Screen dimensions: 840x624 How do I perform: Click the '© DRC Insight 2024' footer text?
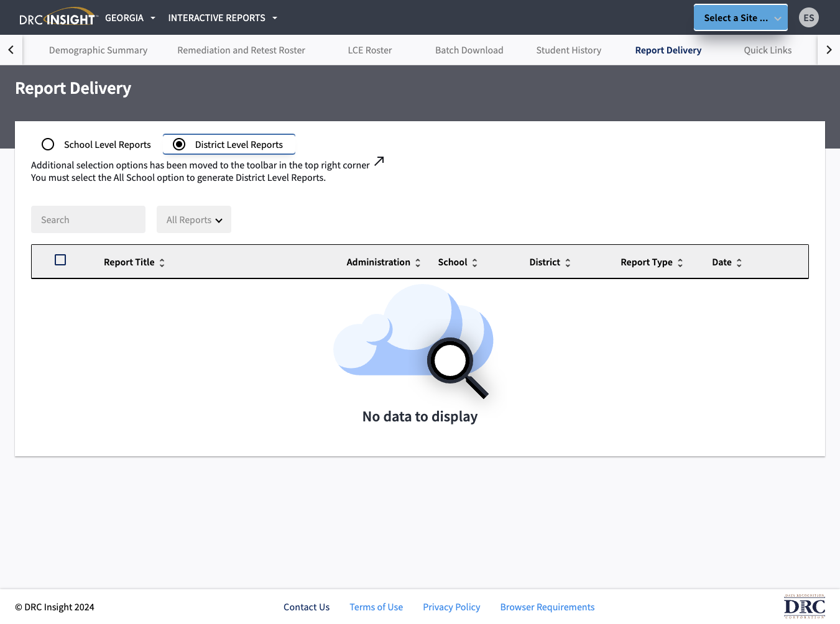point(55,607)
